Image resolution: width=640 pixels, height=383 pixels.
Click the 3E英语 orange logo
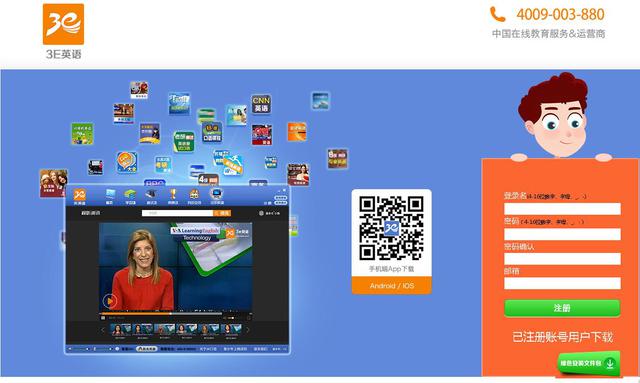(x=63, y=24)
